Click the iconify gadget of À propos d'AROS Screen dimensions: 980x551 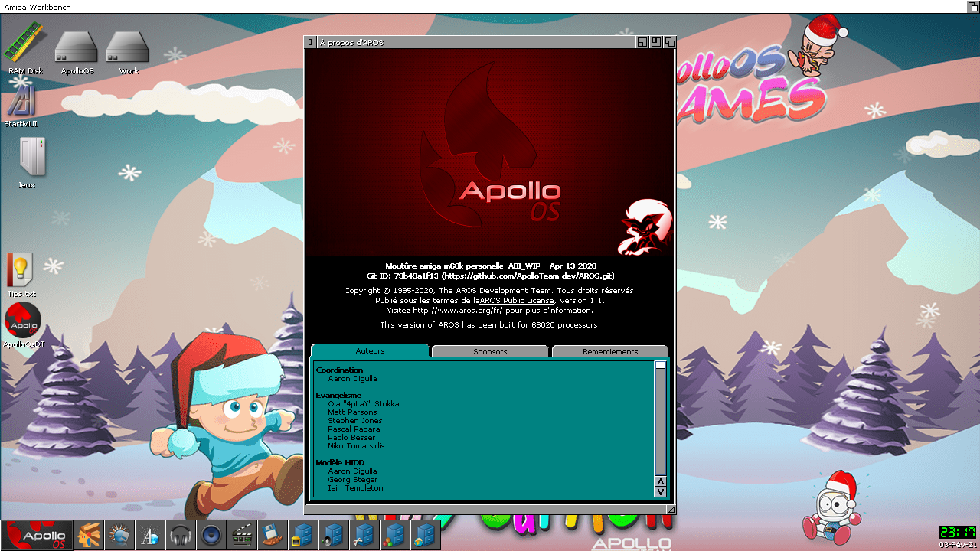coord(642,42)
